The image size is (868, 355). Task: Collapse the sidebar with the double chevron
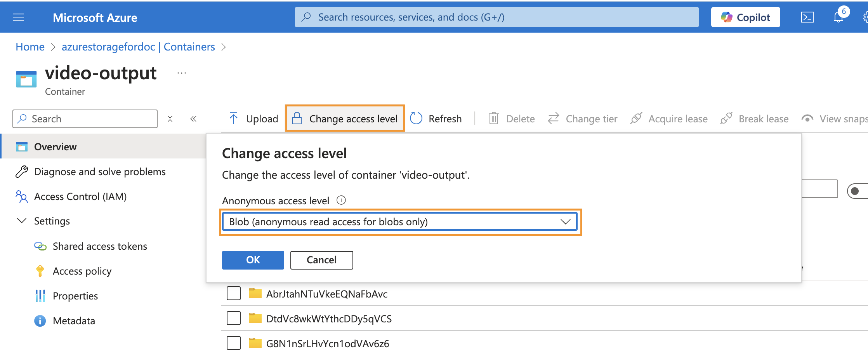(193, 119)
